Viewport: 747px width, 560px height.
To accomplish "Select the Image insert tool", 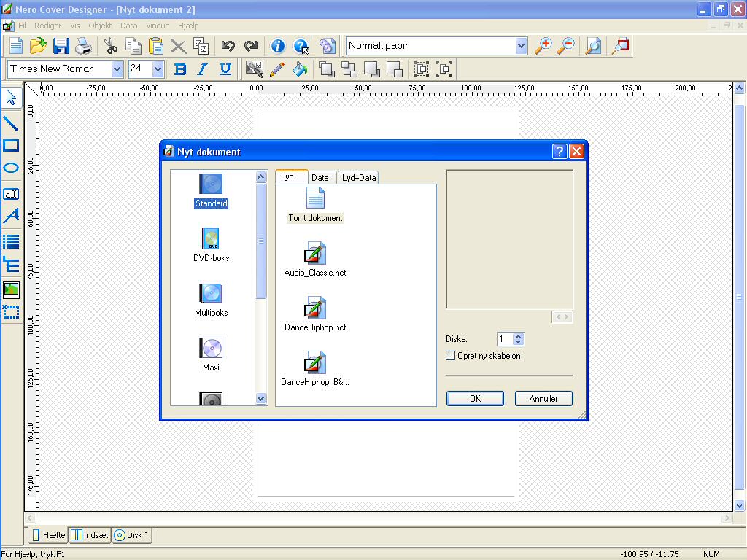I will pyautogui.click(x=11, y=289).
